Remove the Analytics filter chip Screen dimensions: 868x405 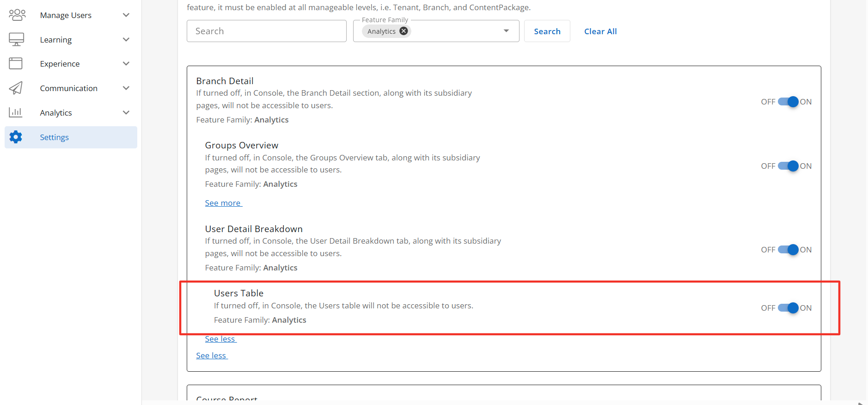403,31
